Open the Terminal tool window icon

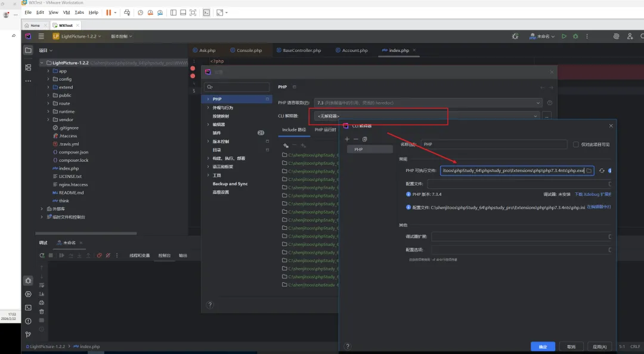pyautogui.click(x=28, y=307)
